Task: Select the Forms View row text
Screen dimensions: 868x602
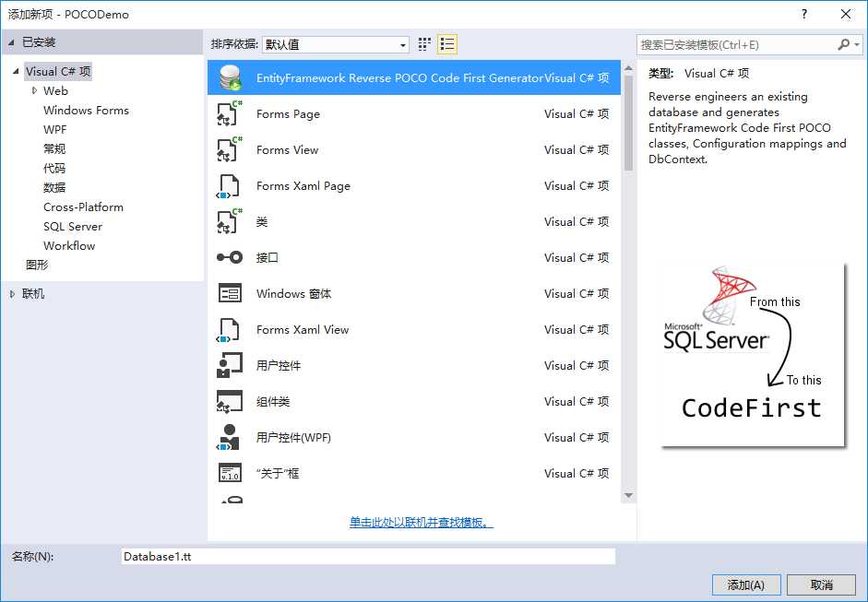Action: 287,150
